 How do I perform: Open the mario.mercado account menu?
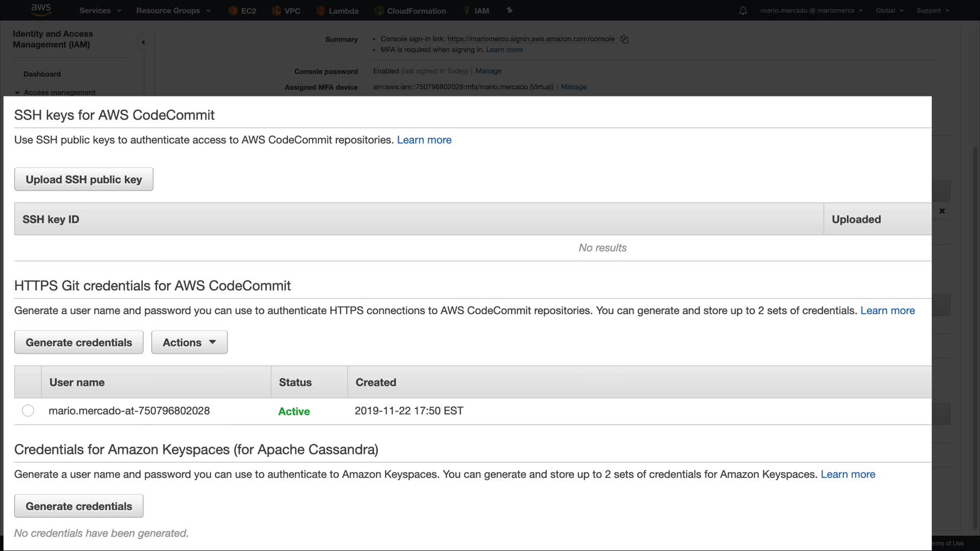coord(811,11)
